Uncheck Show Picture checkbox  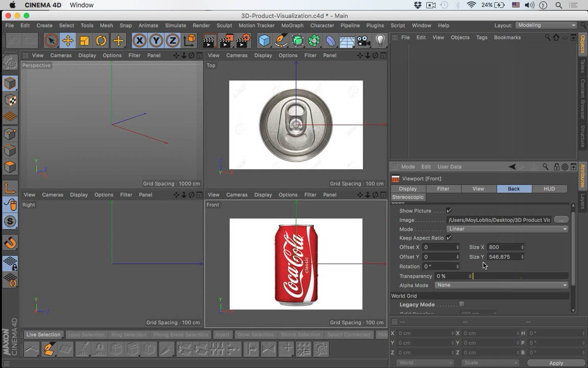[x=449, y=211]
